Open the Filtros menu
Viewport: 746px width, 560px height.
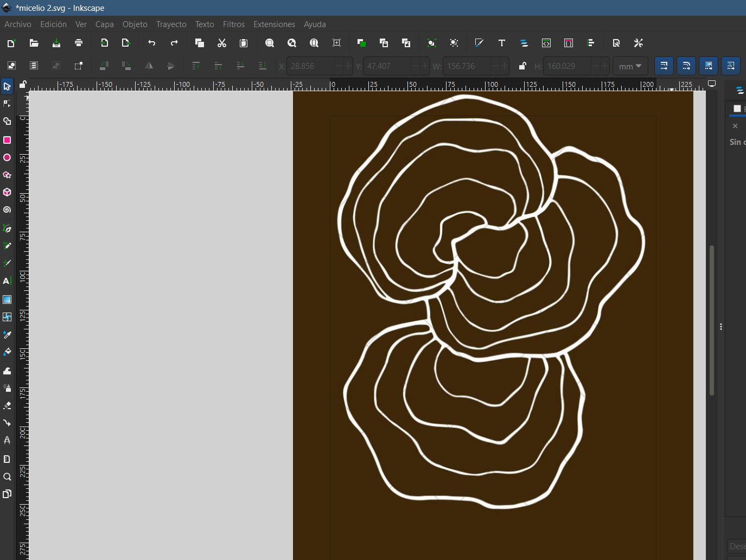point(233,24)
